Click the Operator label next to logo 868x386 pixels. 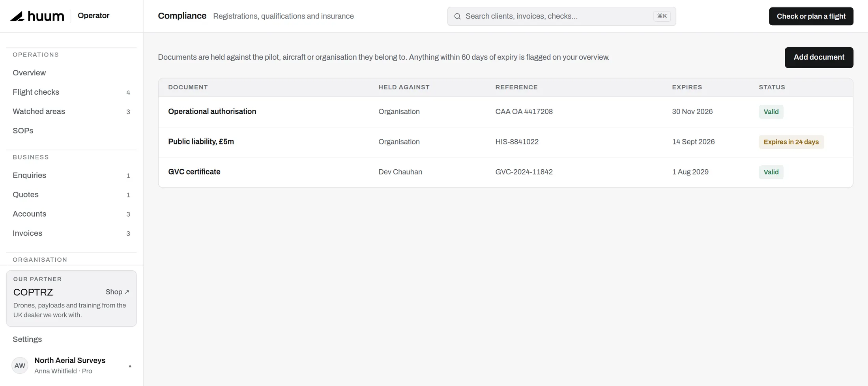click(94, 16)
